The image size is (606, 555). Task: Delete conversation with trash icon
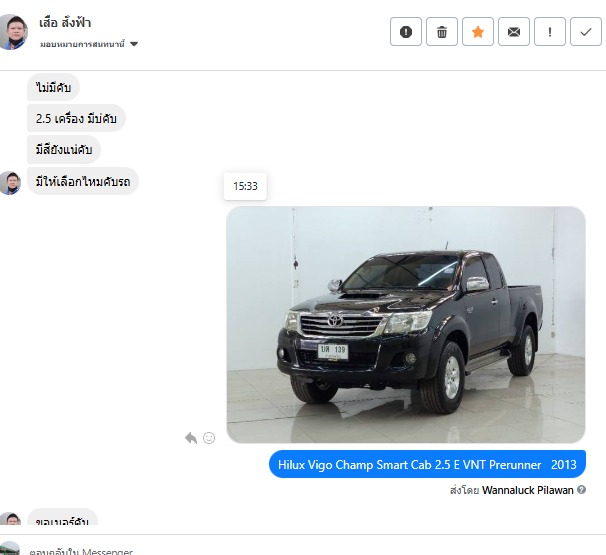pos(442,32)
